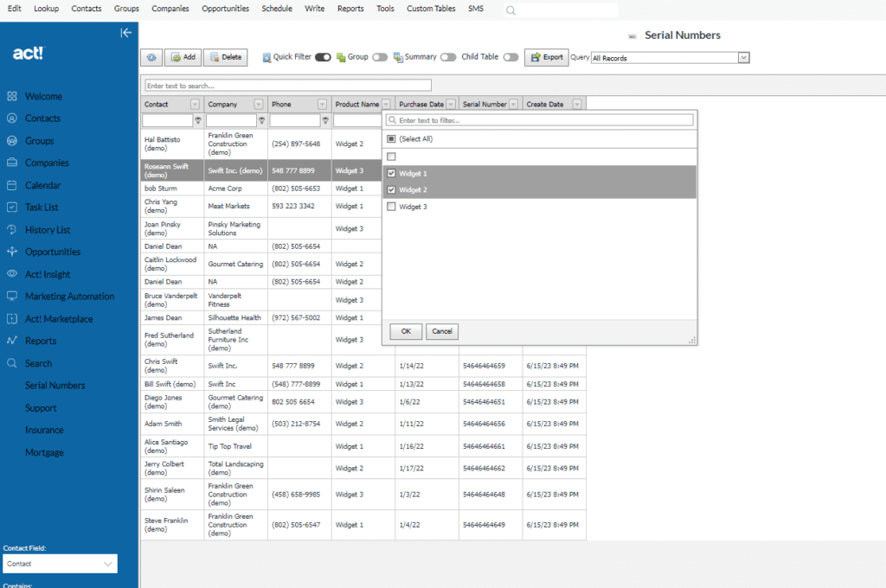The width and height of the screenshot is (886, 588).
Task: Open the Marketing Automation icon
Action: (12, 296)
